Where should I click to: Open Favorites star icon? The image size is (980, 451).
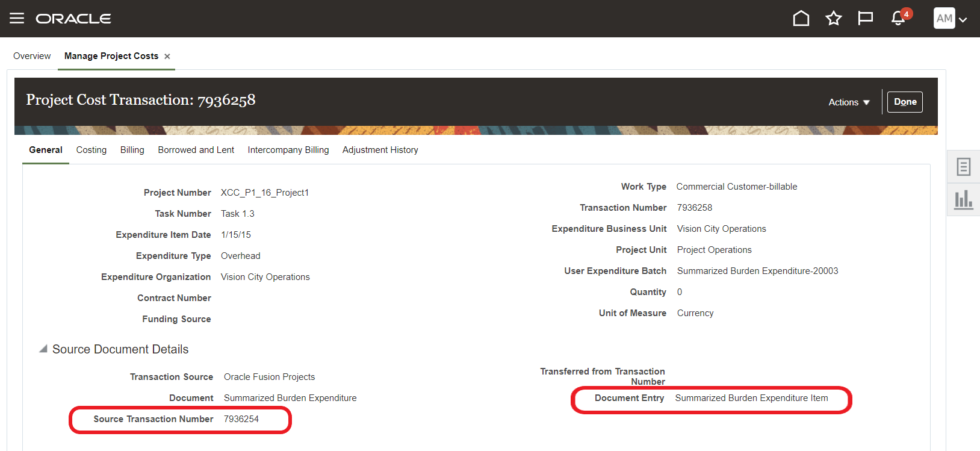tap(834, 19)
